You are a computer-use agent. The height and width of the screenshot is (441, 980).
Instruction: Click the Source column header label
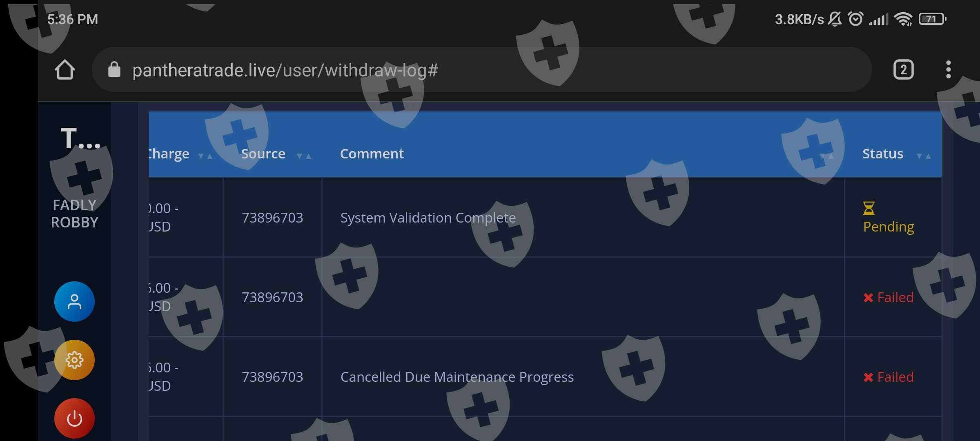(x=263, y=154)
